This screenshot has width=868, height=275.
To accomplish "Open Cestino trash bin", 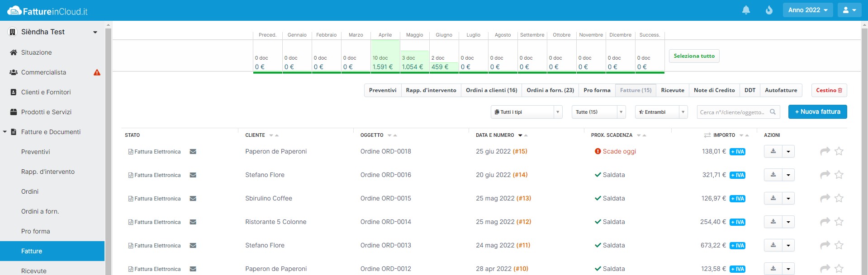I will click(x=829, y=90).
